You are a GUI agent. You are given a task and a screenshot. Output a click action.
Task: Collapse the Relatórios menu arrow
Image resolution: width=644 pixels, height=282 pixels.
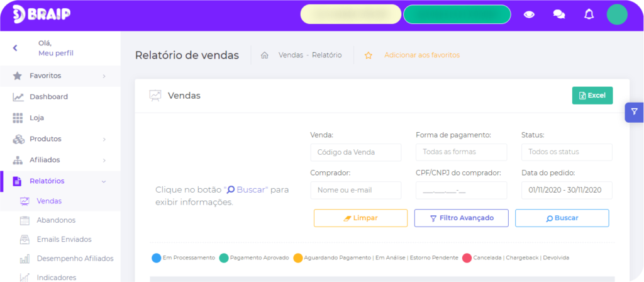click(104, 181)
